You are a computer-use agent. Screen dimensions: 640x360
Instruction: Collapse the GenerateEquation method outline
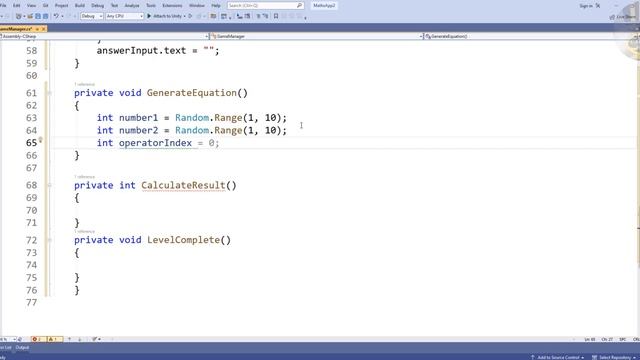49,93
